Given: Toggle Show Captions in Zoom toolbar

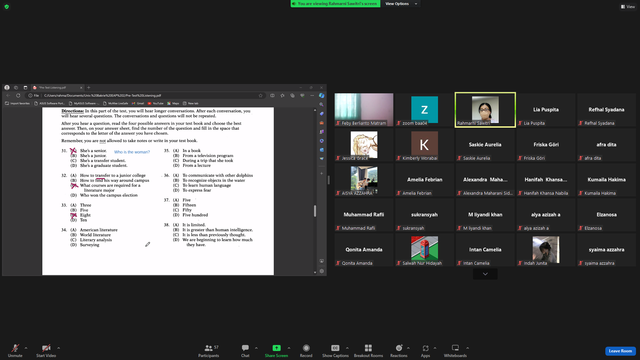Looking at the screenshot, I should click(x=335, y=350).
